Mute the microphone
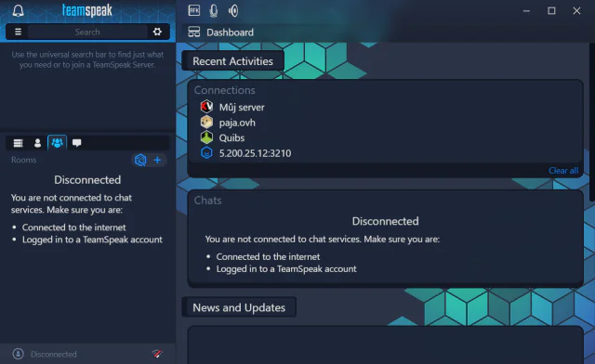 214,10
